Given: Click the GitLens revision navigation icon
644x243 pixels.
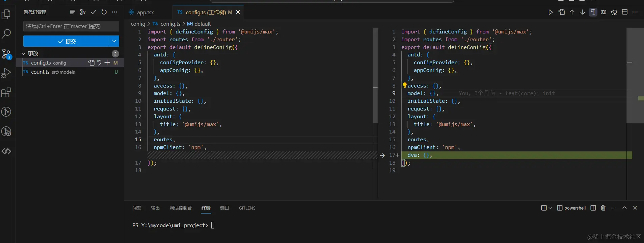Looking at the screenshot, I should click(x=614, y=12).
